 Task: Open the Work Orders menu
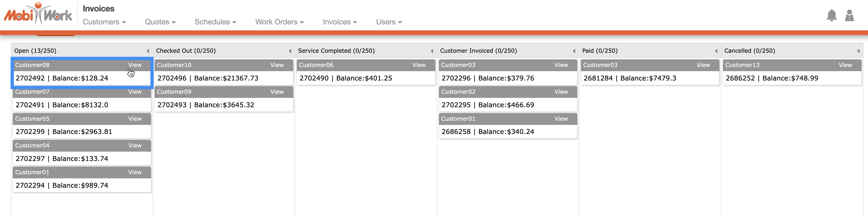(x=279, y=22)
